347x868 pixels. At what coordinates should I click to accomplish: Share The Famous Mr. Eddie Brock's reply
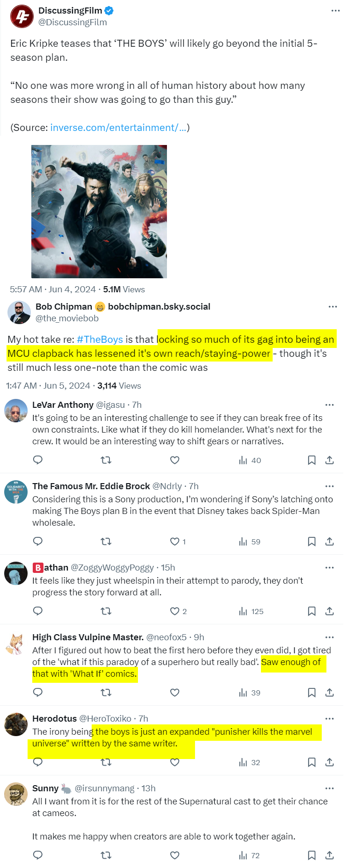click(x=330, y=542)
